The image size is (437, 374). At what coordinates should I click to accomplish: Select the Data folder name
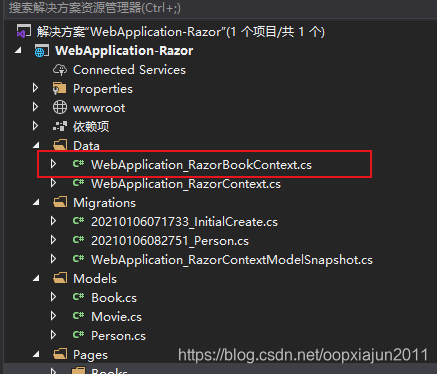(86, 146)
